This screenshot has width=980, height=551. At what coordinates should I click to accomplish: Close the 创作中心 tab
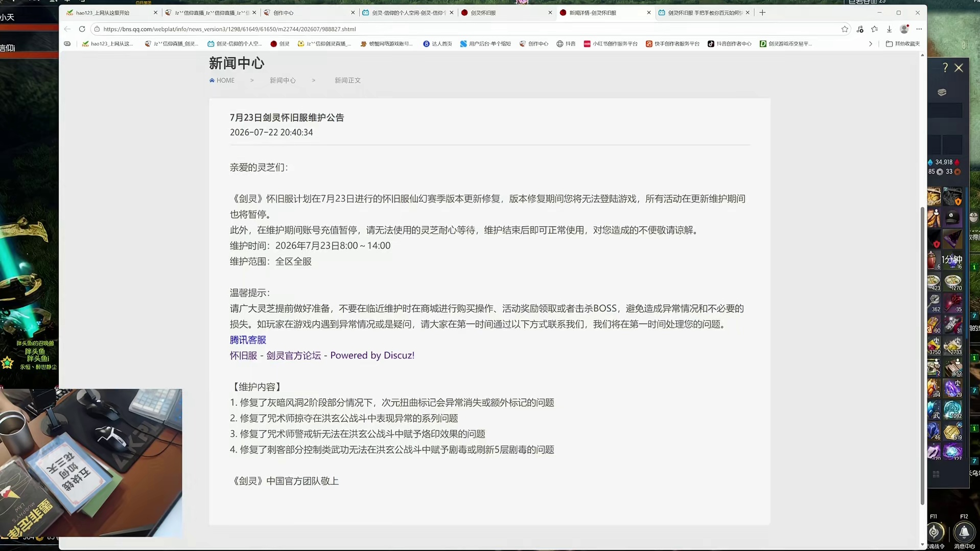353,13
